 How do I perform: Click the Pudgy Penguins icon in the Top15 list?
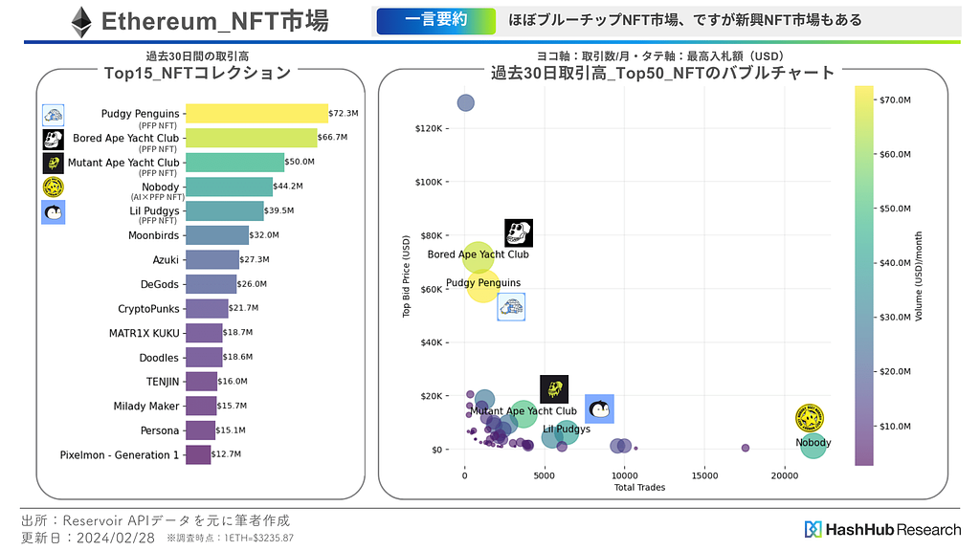click(54, 115)
